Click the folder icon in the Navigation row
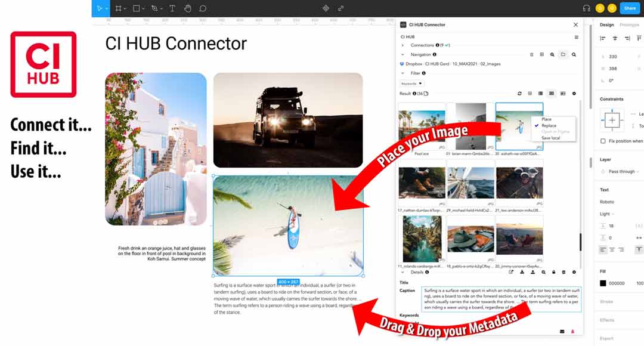644x346 pixels. (x=562, y=54)
